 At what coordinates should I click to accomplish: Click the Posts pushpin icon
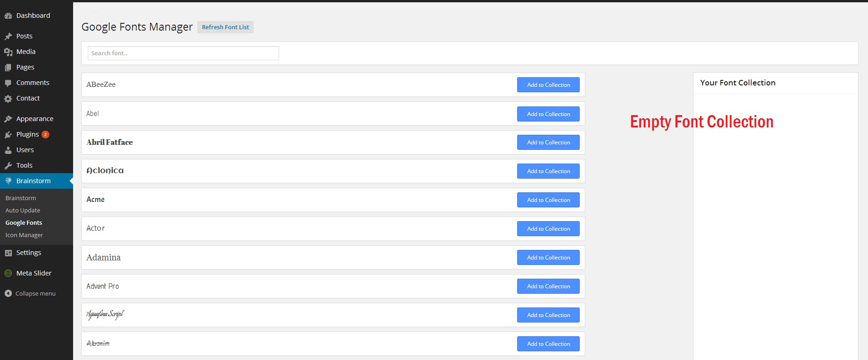[8, 36]
